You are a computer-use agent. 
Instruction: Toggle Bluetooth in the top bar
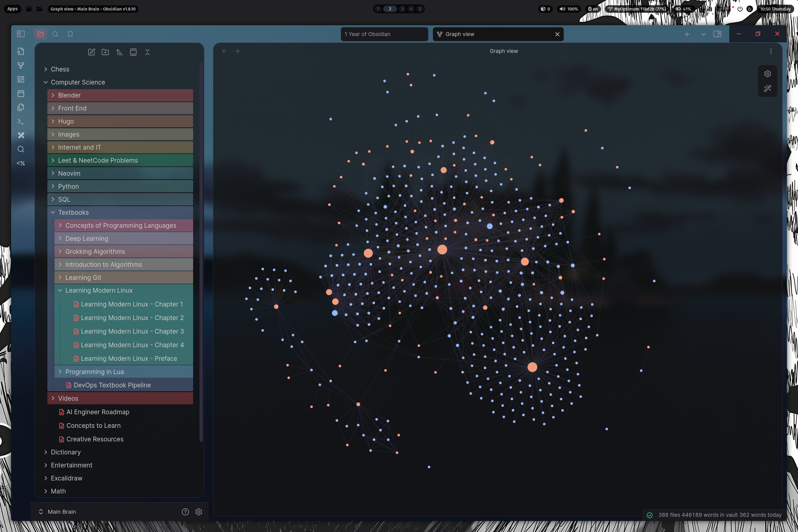(x=593, y=9)
